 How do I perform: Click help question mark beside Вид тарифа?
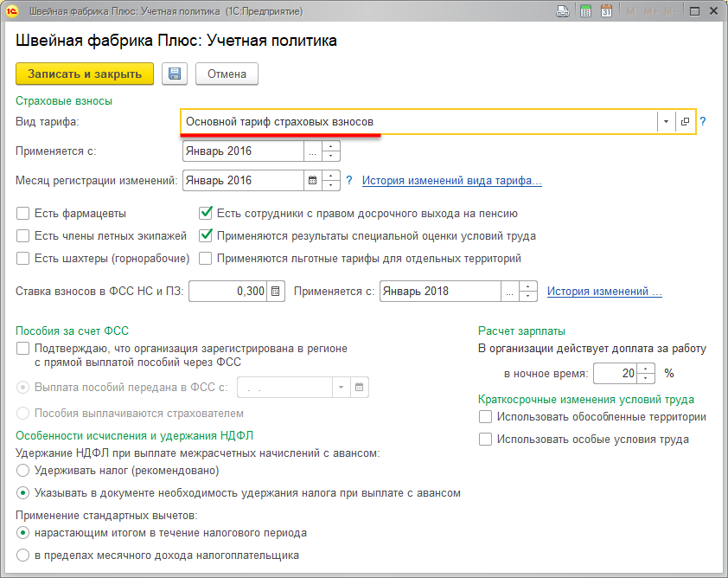(x=703, y=122)
